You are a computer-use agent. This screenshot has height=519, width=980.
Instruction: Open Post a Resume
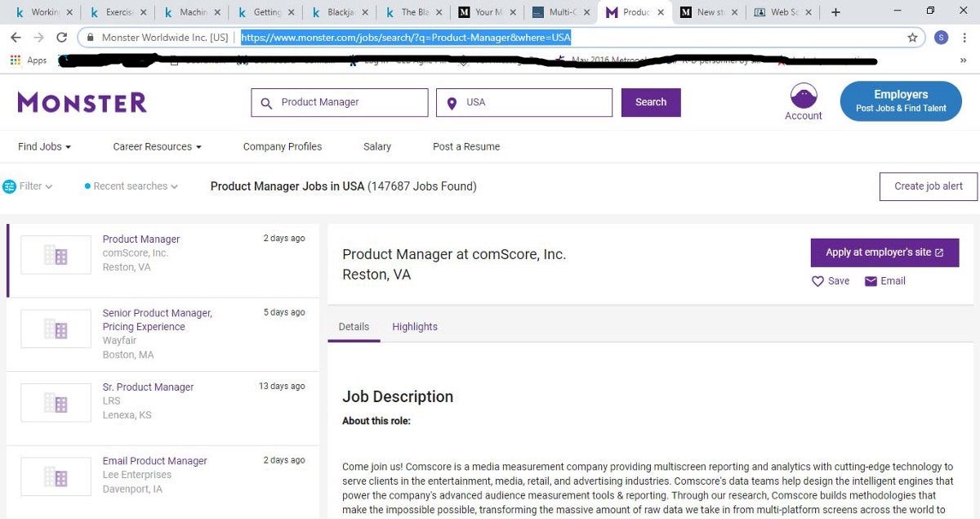pos(466,147)
